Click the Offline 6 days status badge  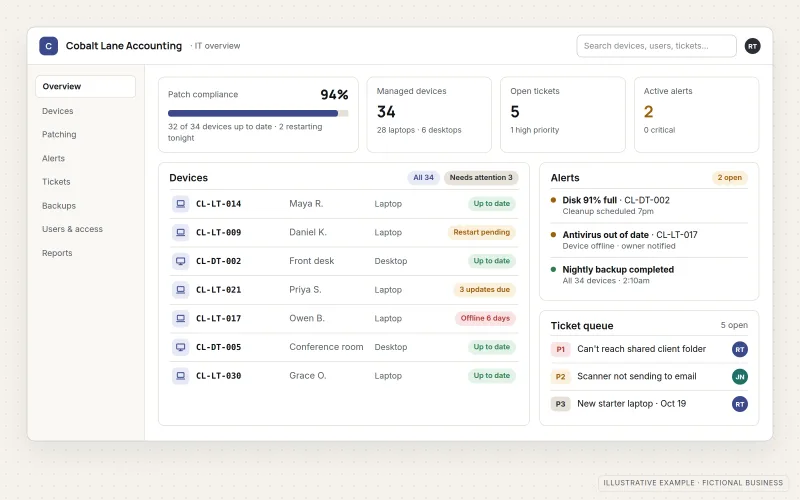pyautogui.click(x=485, y=318)
